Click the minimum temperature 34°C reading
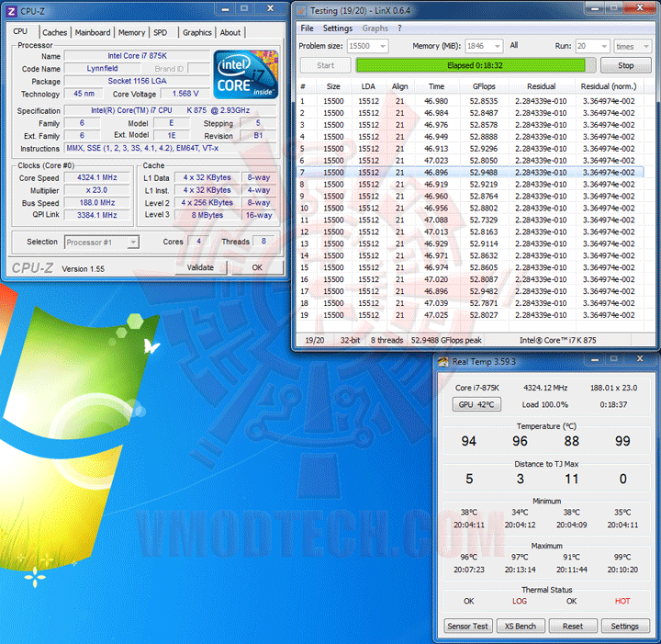 pos(520,513)
